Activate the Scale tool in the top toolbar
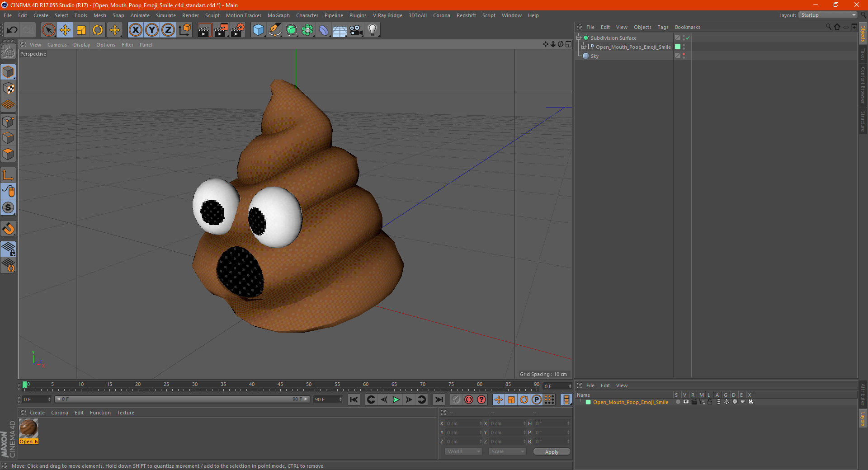 (x=81, y=30)
